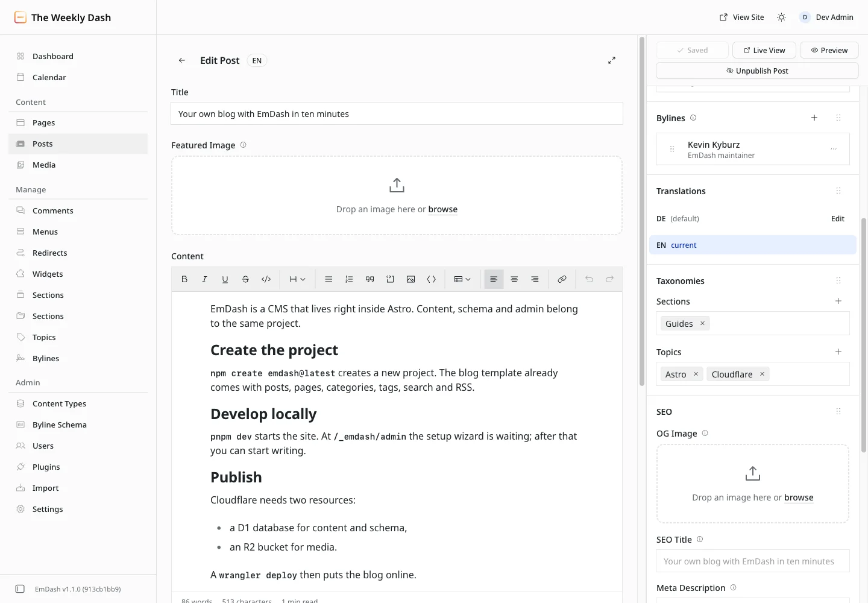Screen dimensions: 868x603
Task: Toggle underline formatting
Action: click(x=225, y=279)
